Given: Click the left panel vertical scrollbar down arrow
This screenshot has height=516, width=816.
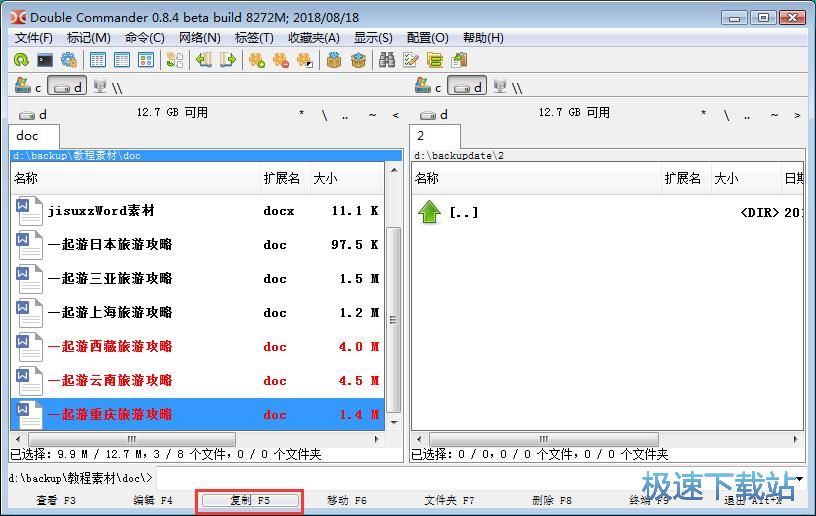Looking at the screenshot, I should pos(394,422).
